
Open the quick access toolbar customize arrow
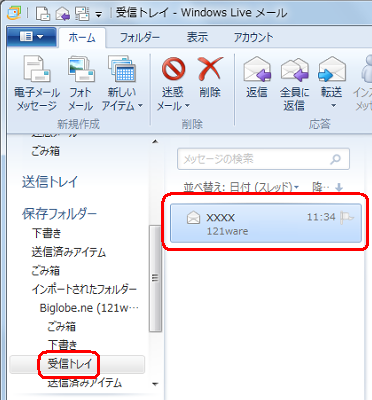[99, 14]
